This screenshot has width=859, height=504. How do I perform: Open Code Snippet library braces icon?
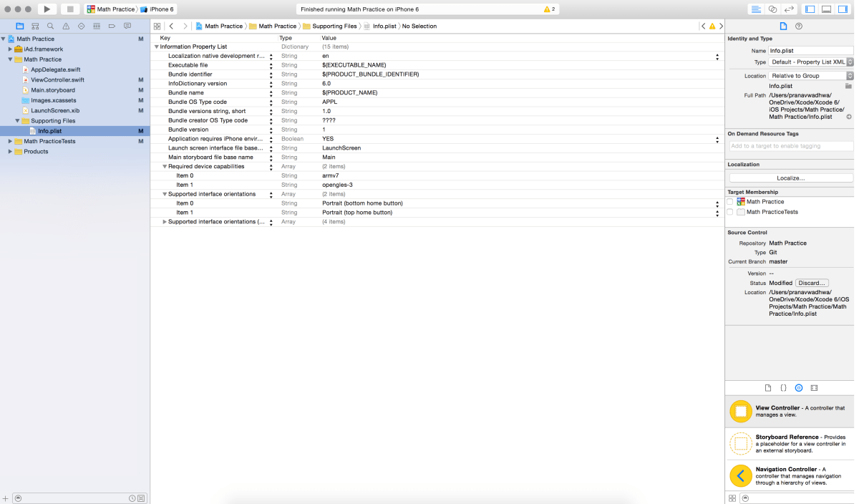coord(783,387)
